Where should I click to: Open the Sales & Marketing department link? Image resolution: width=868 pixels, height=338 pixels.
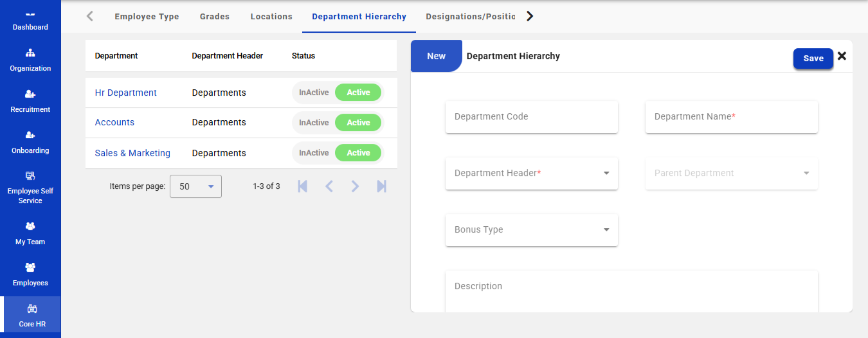tap(132, 153)
